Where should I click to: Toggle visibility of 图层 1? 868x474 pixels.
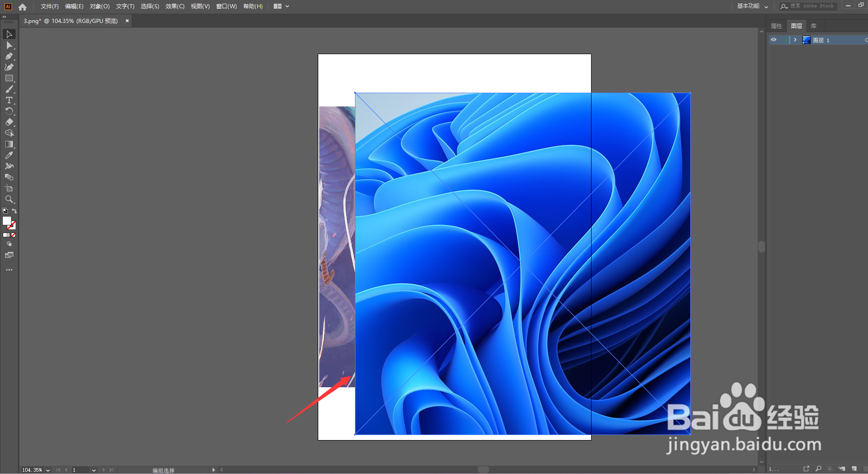pyautogui.click(x=774, y=40)
